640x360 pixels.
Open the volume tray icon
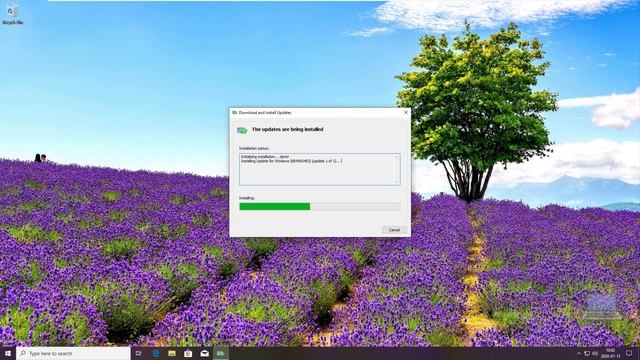point(595,353)
